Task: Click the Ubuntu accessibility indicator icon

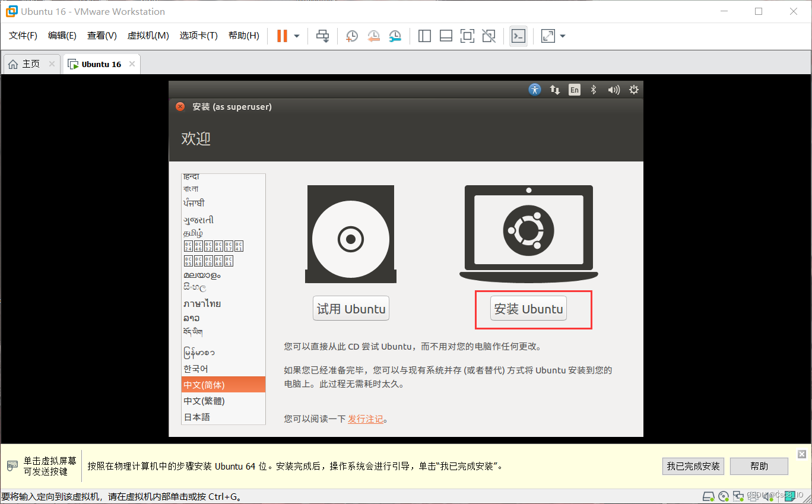Action: [535, 90]
